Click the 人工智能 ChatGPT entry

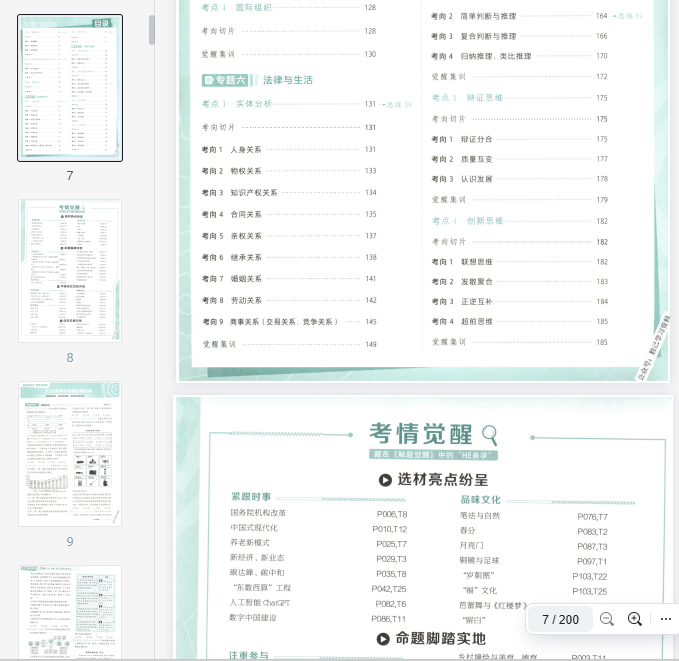pyautogui.click(x=263, y=603)
